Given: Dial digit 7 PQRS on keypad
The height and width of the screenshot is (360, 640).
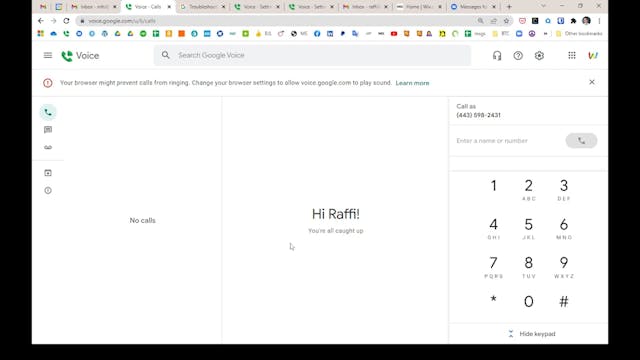Looking at the screenshot, I should pos(493,267).
